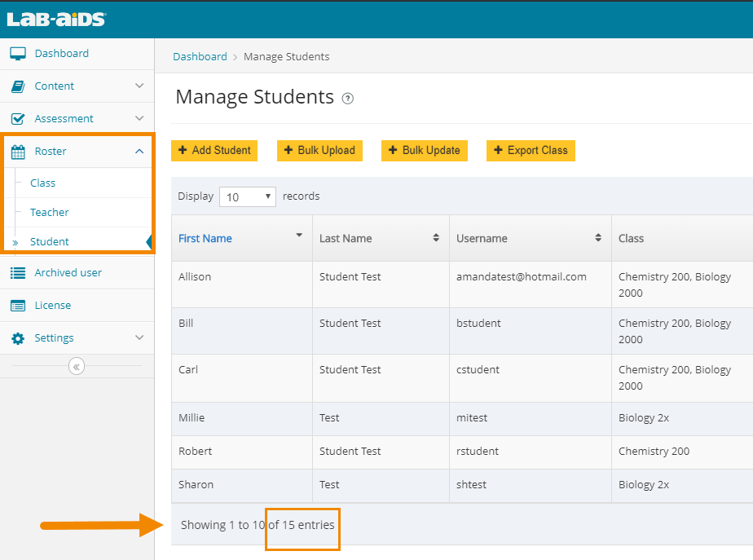Expand the Content menu chevron
The height and width of the screenshot is (560, 753).
coord(139,86)
